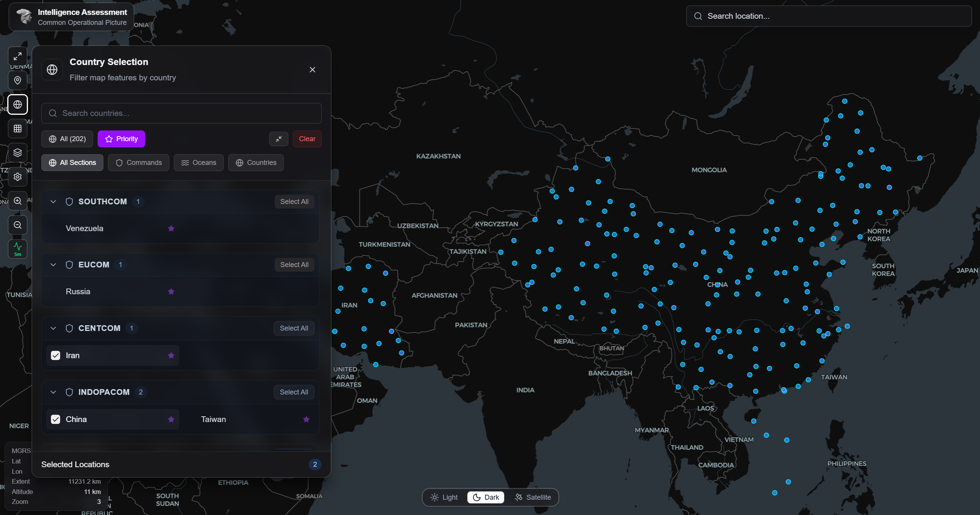Uncheck the China checkbox
Image resolution: width=980 pixels, height=515 pixels.
coord(56,419)
